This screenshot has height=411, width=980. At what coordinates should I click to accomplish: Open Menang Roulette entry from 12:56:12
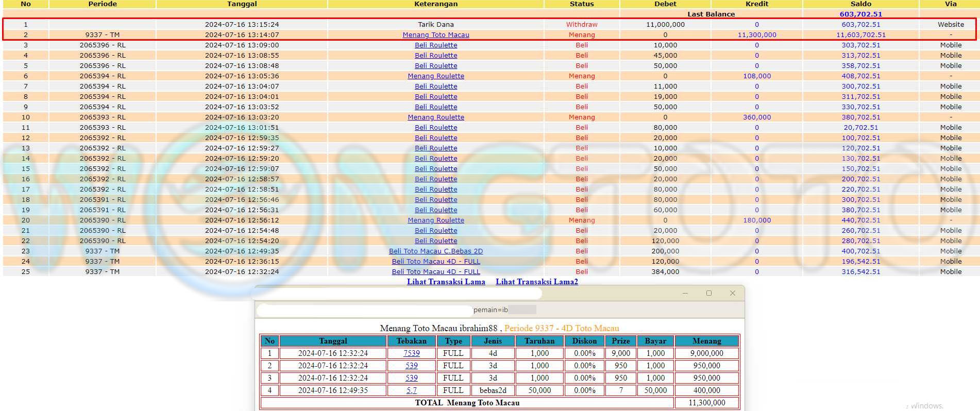435,220
